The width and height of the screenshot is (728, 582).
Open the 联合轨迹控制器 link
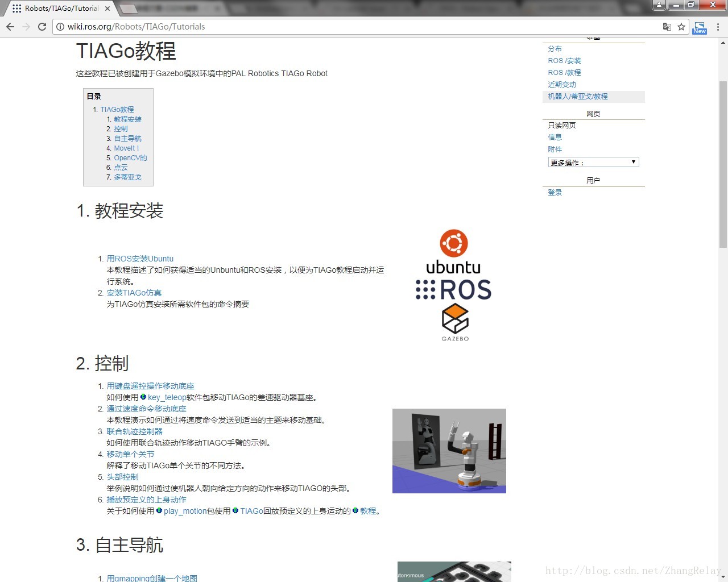(134, 431)
